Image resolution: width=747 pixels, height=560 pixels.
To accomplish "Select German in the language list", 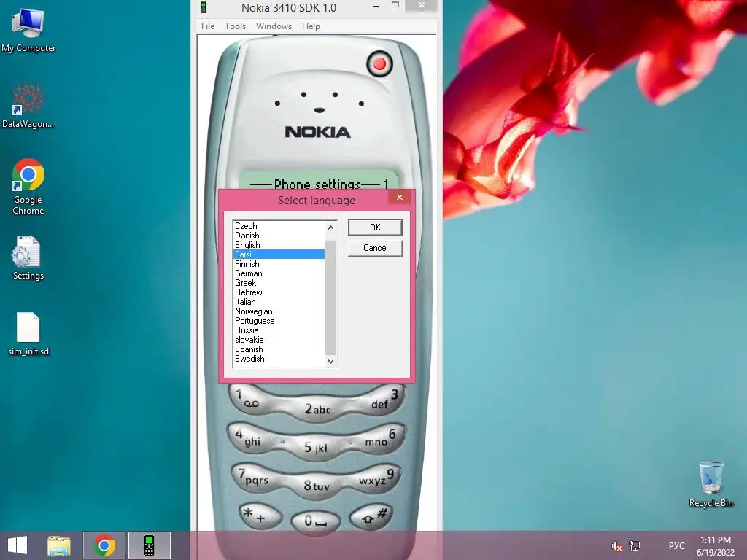I will [279, 273].
